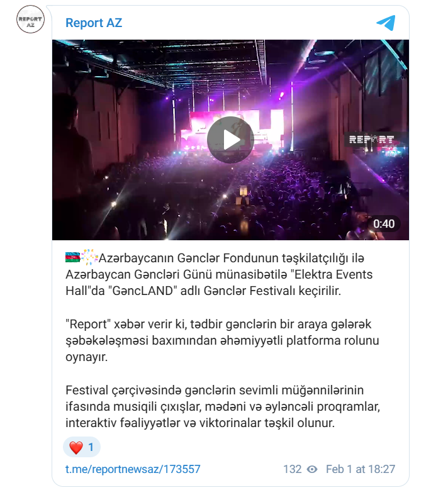Click the eye views icon
This screenshot has width=448, height=495.
312,469
